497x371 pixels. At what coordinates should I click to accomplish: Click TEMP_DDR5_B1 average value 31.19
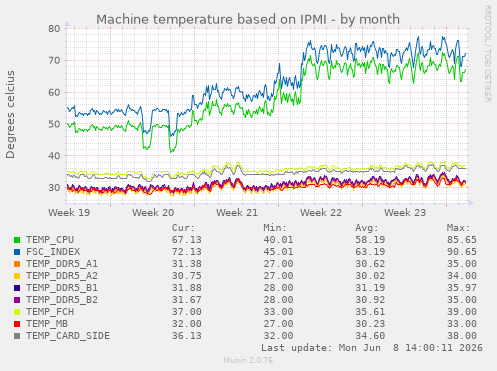tap(370, 288)
